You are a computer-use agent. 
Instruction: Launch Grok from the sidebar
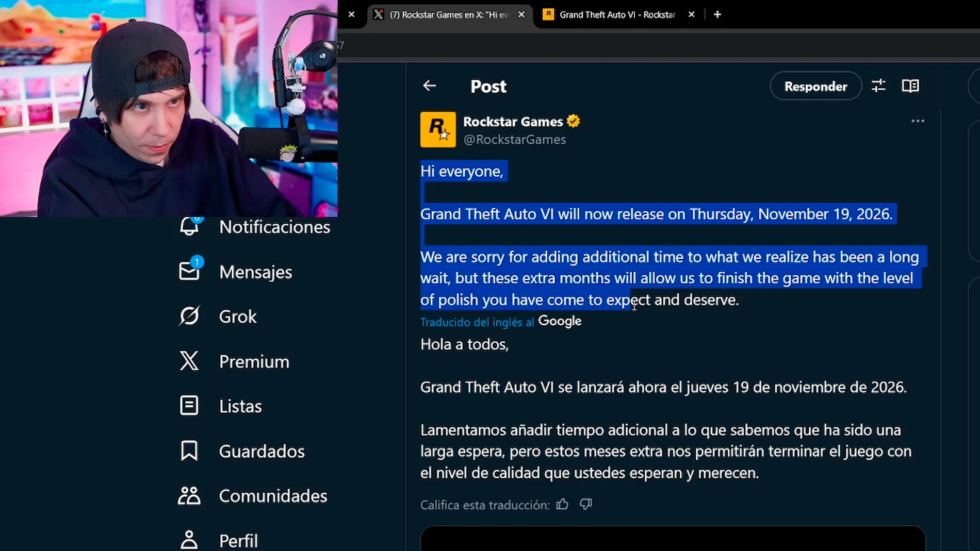237,316
